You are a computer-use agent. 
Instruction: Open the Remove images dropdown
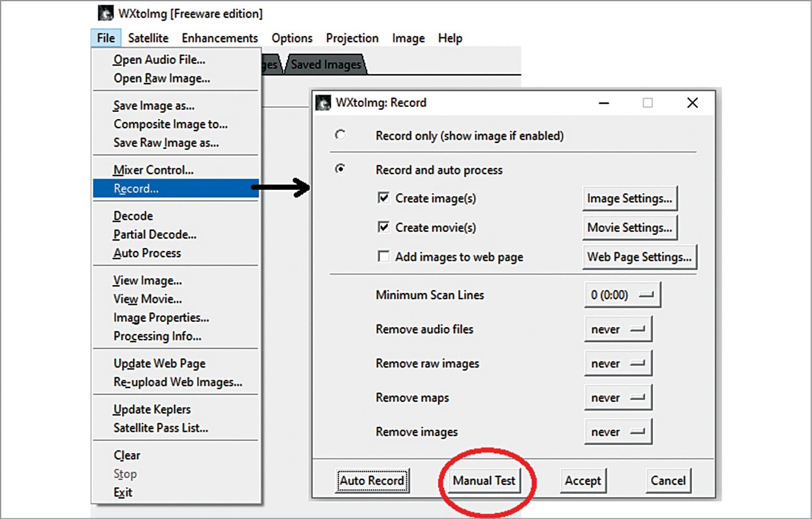pyautogui.click(x=618, y=432)
